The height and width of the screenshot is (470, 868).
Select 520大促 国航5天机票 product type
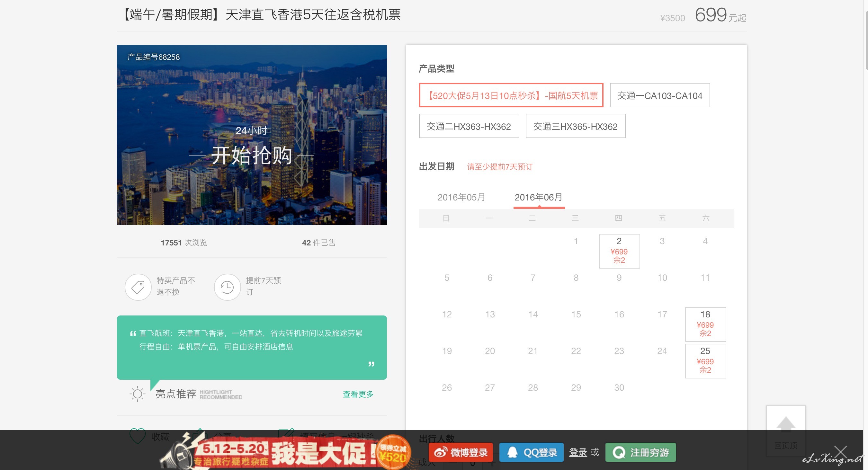(x=511, y=95)
